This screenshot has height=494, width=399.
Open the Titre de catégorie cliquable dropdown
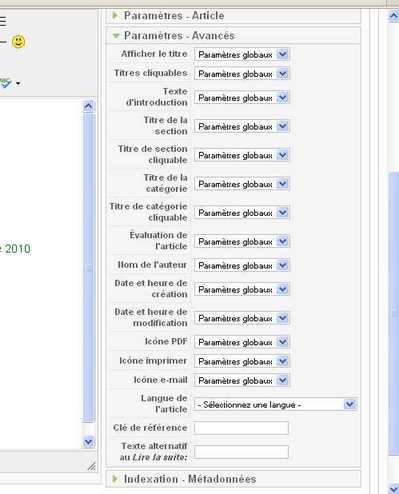[x=242, y=213]
